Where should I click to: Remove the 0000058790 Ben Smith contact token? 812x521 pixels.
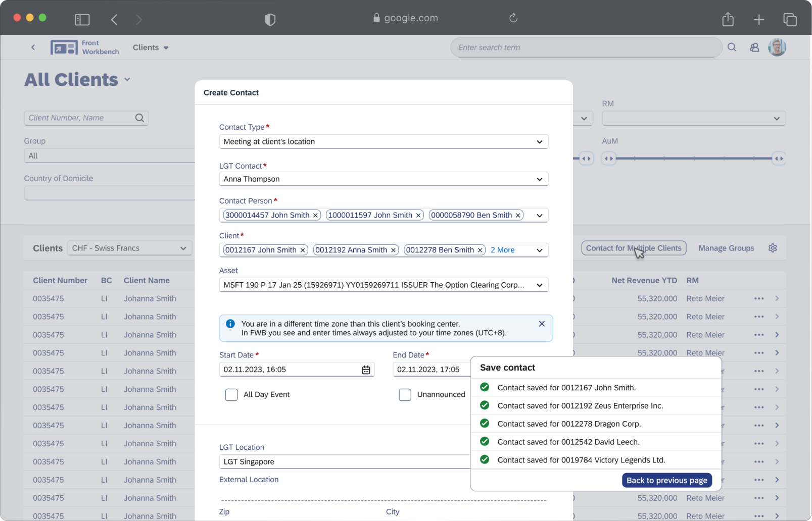point(518,216)
